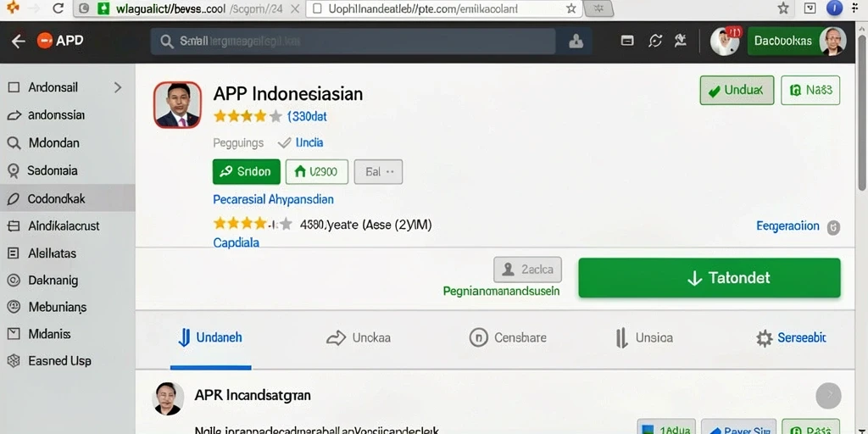Click the Unduak checkmark button
Screen dimensions: 868x434
click(x=737, y=90)
